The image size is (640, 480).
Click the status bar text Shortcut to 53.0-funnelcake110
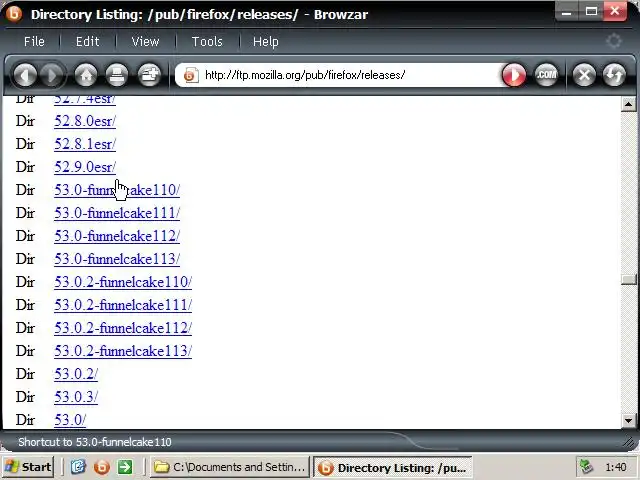pyautogui.click(x=95, y=442)
